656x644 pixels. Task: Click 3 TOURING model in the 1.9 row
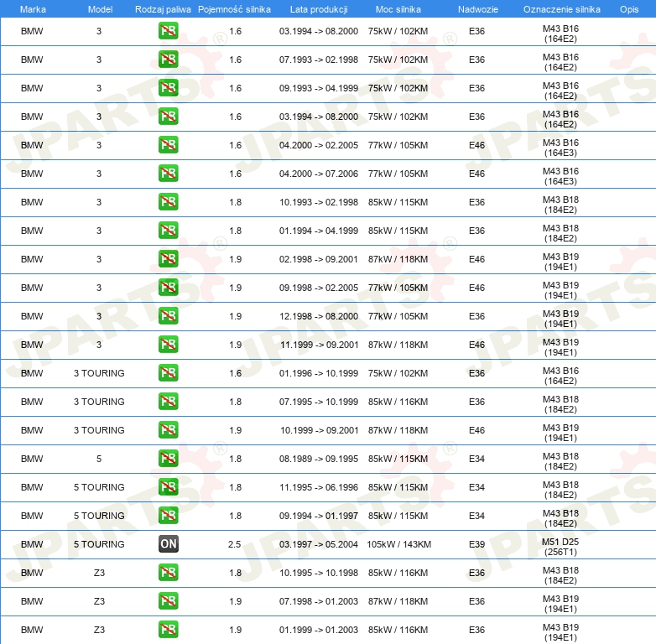coord(99,430)
